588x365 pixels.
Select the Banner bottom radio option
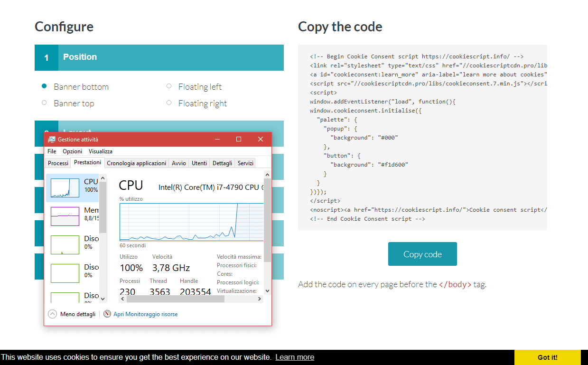pos(44,86)
